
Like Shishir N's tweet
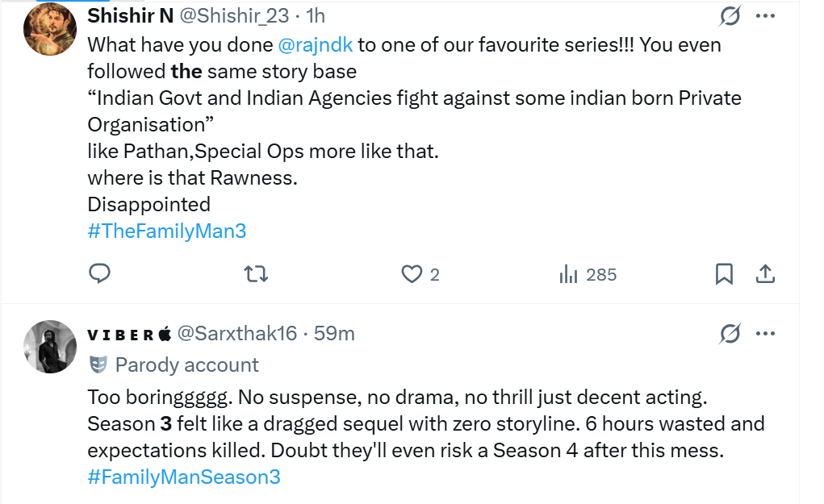pyautogui.click(x=412, y=274)
